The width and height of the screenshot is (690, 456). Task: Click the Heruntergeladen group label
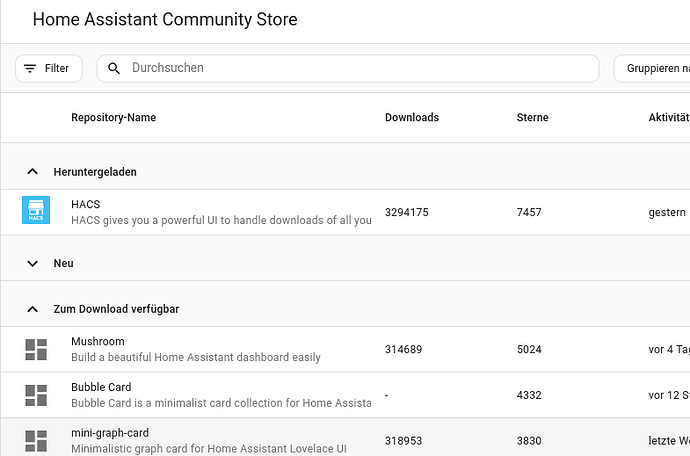tap(95, 172)
